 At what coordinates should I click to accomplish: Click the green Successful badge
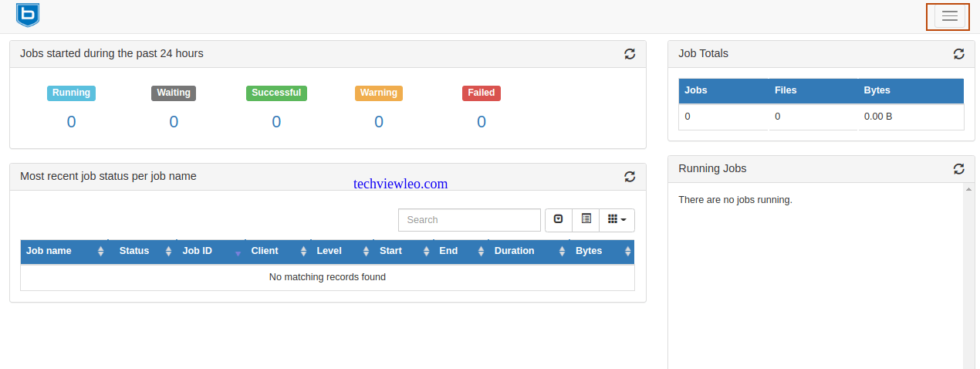(276, 93)
